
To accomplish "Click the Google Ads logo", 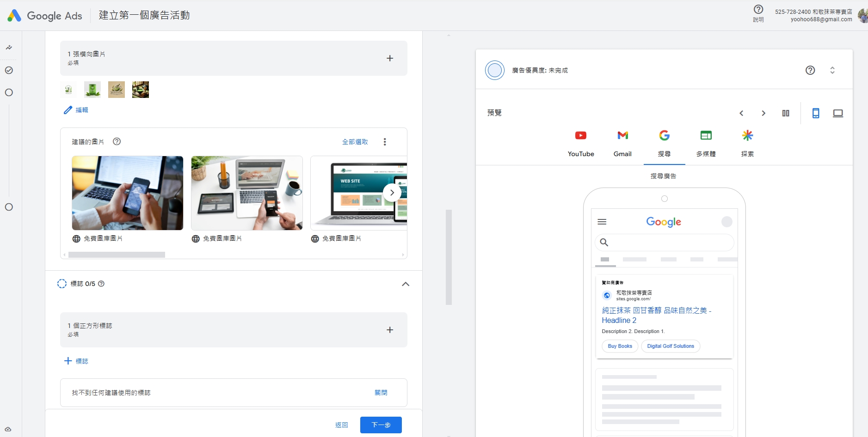I will coord(44,16).
